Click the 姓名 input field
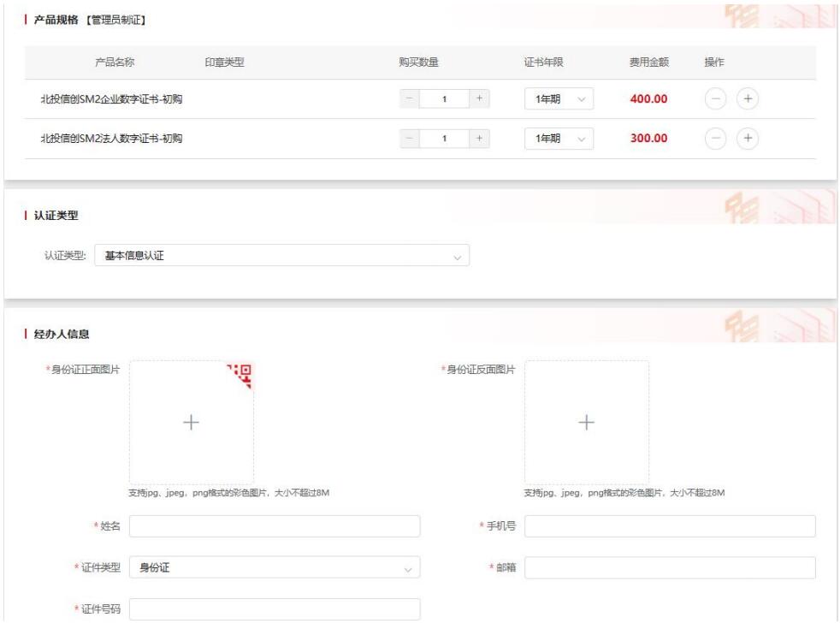 275,526
